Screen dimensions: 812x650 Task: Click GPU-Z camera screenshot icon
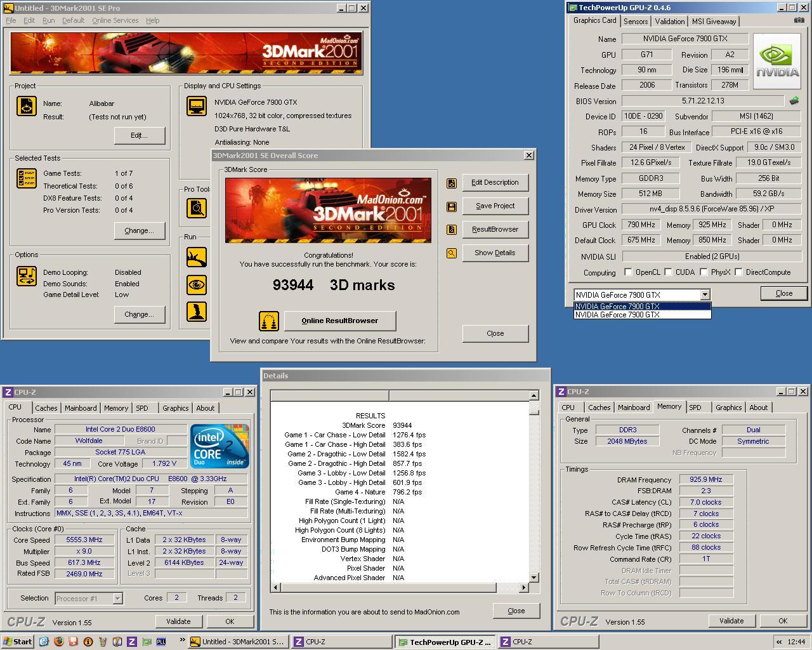click(799, 20)
